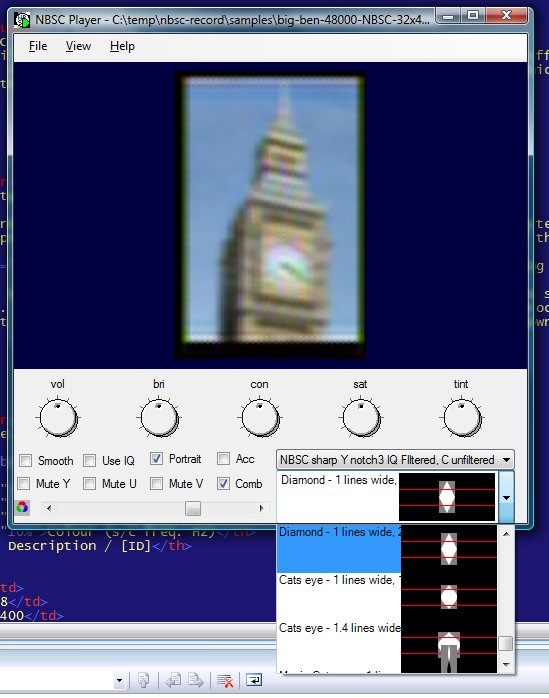Minimize the NBSC Player window
This screenshot has width=549, height=698.
(x=448, y=16)
